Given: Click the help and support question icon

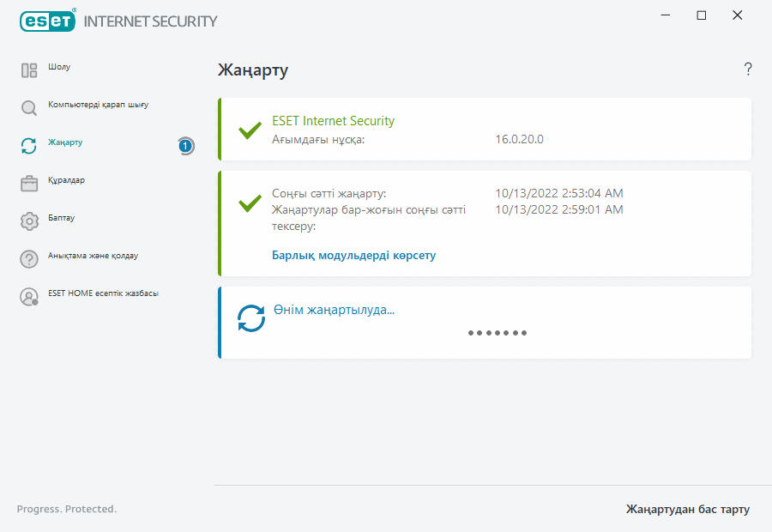Looking at the screenshot, I should 29,259.
